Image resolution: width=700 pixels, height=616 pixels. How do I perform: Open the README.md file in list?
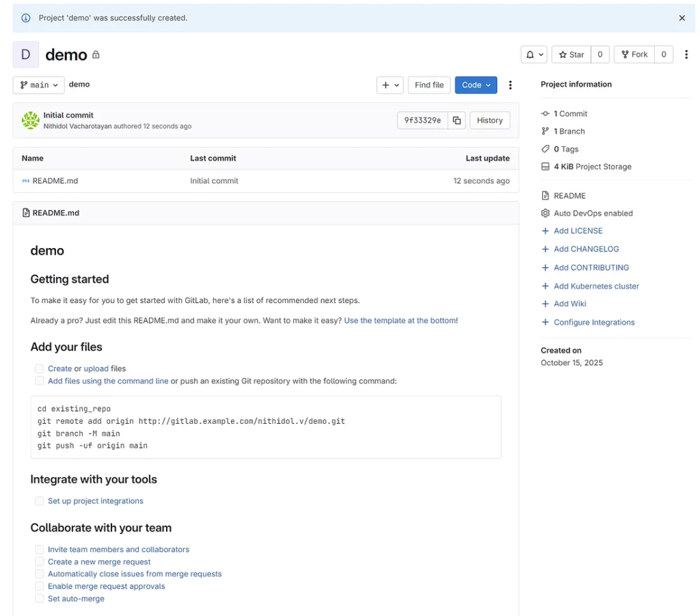click(55, 181)
